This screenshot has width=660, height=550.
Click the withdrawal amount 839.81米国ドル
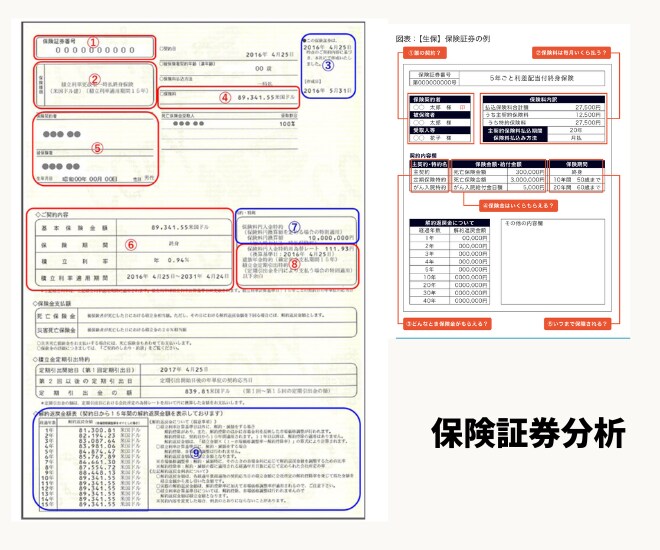[207, 391]
